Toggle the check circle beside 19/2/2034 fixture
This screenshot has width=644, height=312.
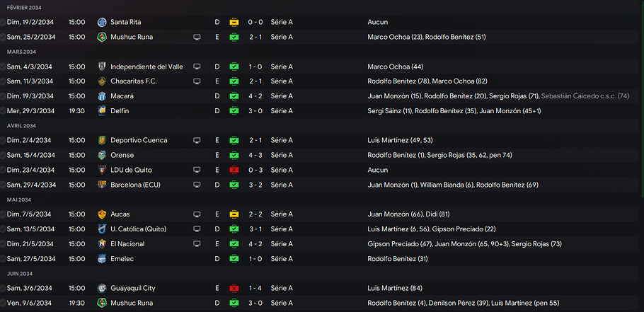point(2,22)
